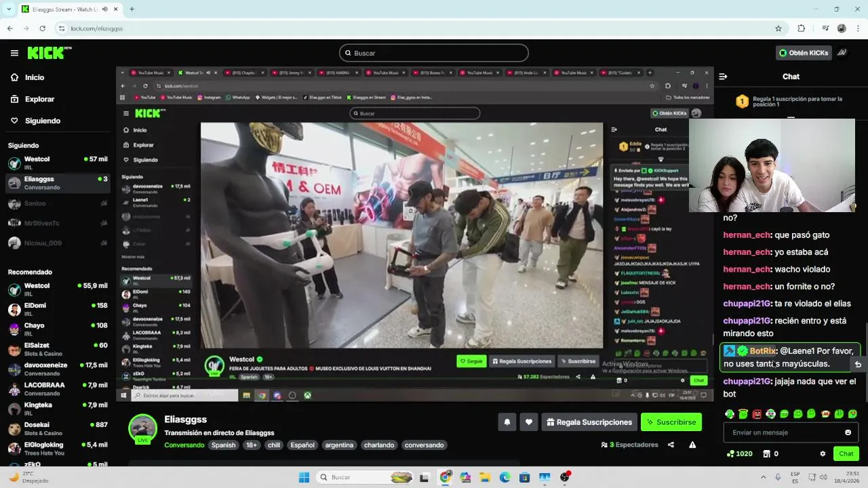Open Explorar in sidebar

tap(33, 99)
